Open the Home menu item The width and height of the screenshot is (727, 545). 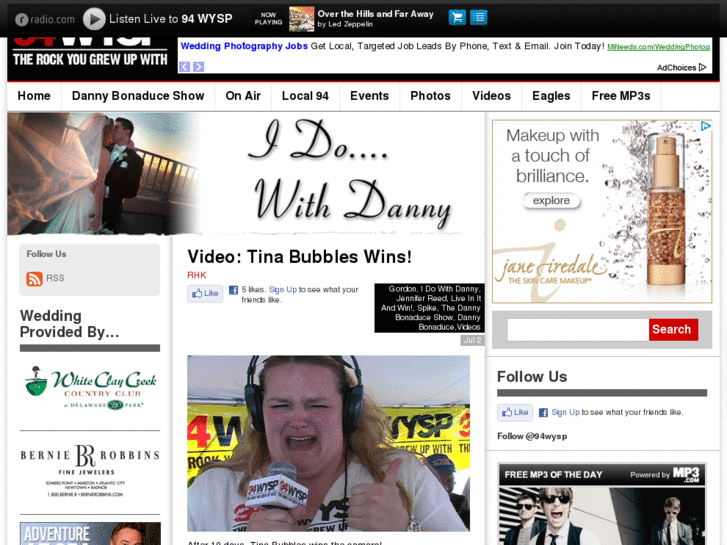point(34,96)
